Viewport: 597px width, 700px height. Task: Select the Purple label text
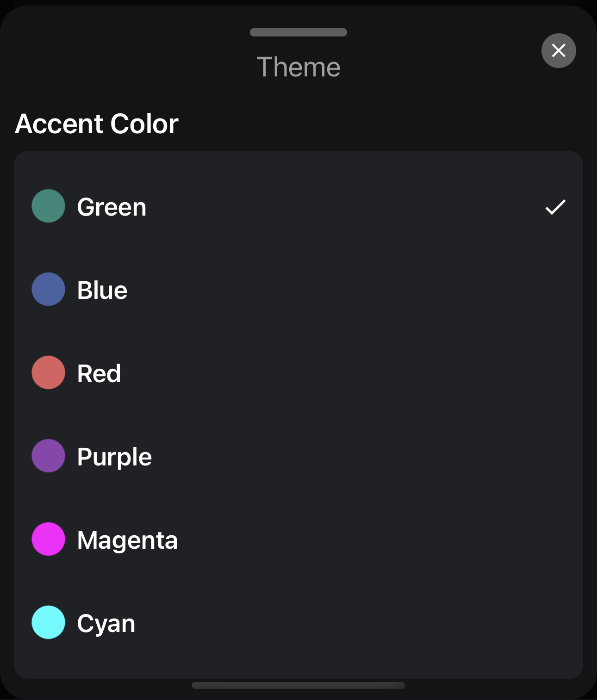point(114,457)
